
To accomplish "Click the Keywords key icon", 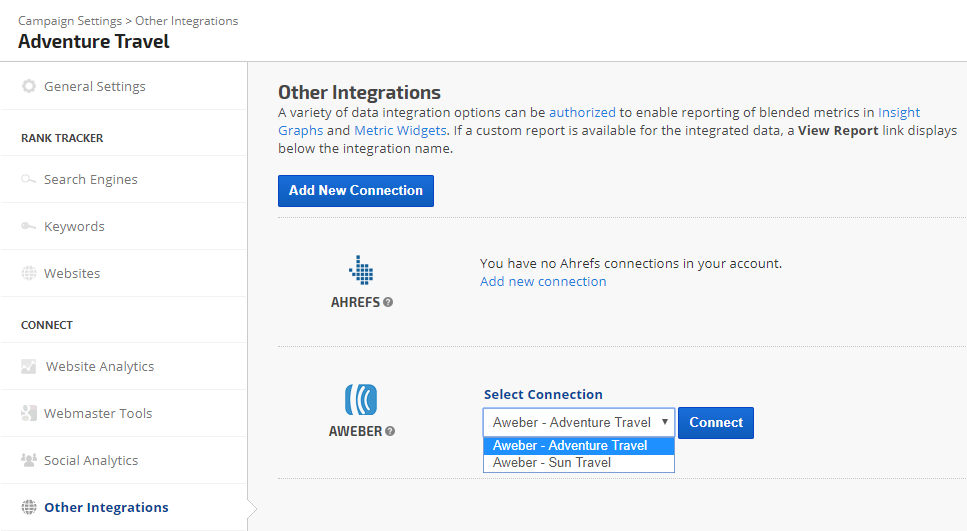I will click(x=29, y=227).
